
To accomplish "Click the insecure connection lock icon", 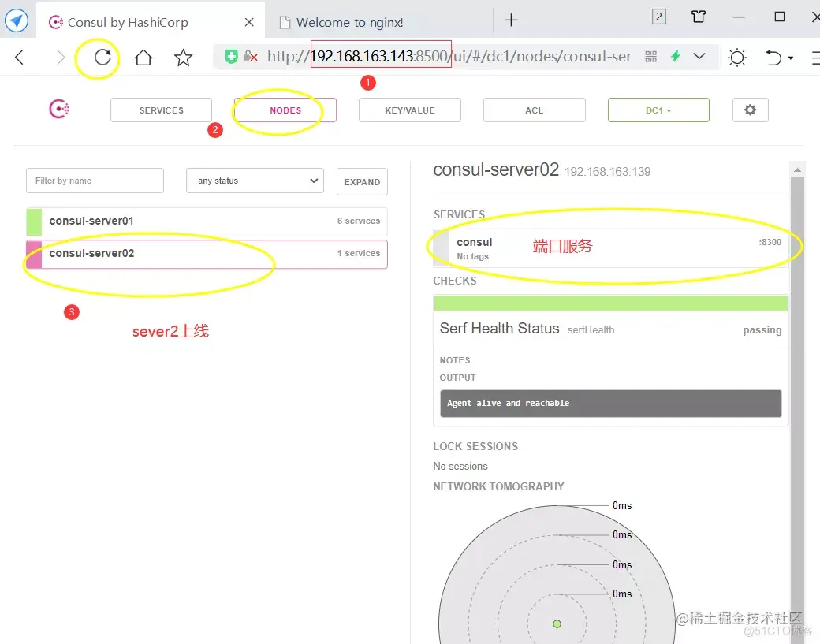I will click(251, 56).
